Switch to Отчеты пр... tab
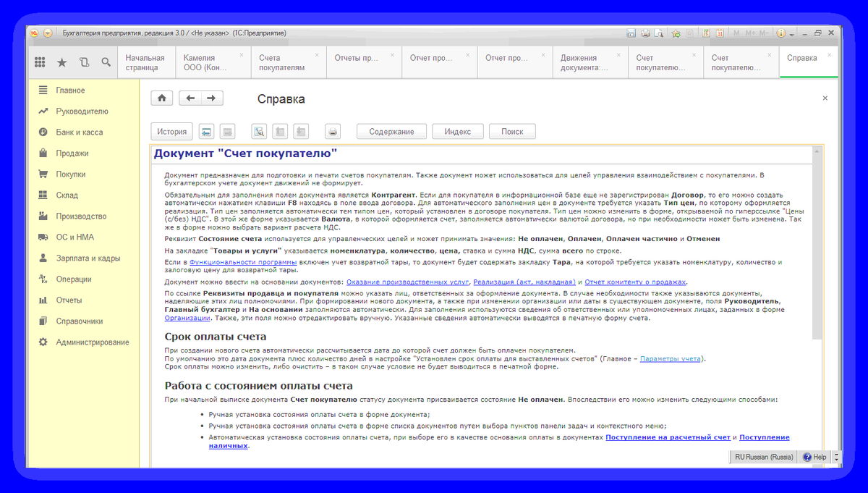 [363, 63]
